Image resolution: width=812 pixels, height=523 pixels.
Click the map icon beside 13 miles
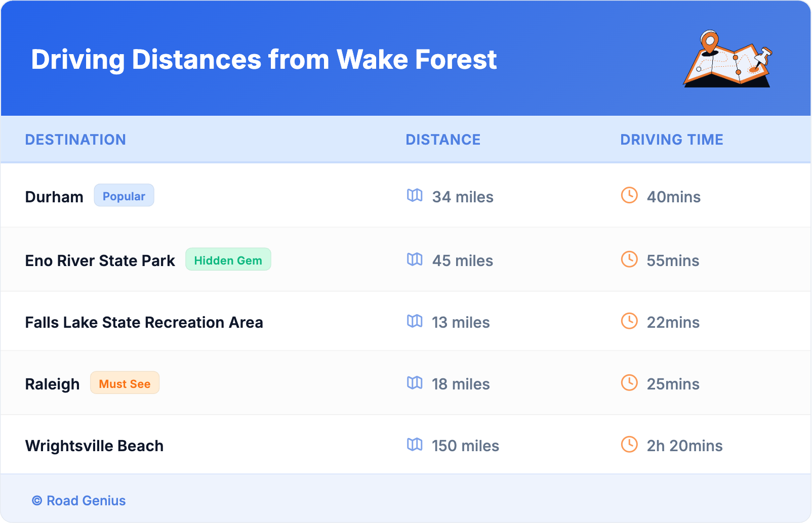(415, 321)
